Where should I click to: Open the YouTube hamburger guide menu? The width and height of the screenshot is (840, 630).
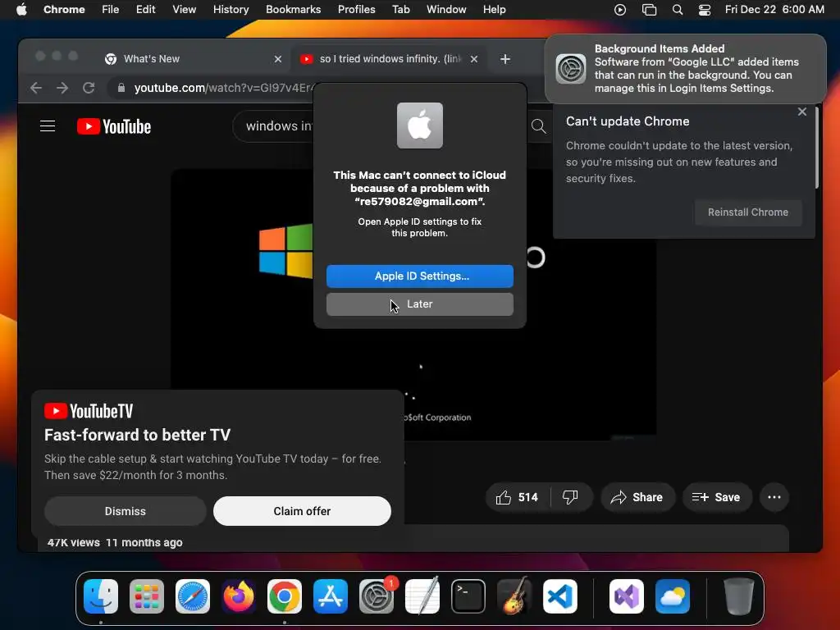(x=48, y=126)
